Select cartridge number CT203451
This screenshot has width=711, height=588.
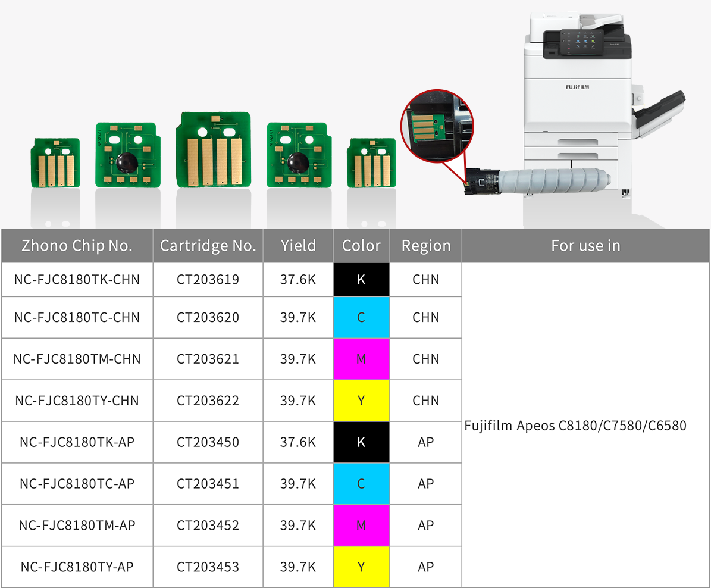click(x=208, y=484)
